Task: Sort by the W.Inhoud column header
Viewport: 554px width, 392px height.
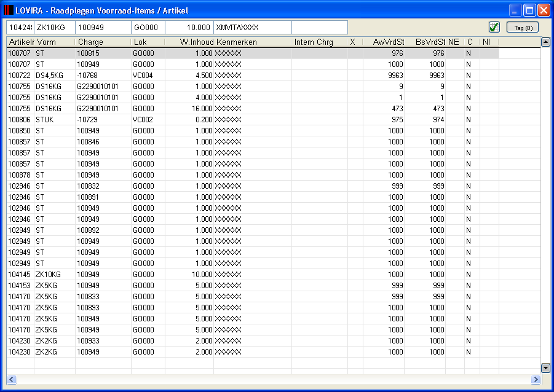Action: [x=189, y=42]
